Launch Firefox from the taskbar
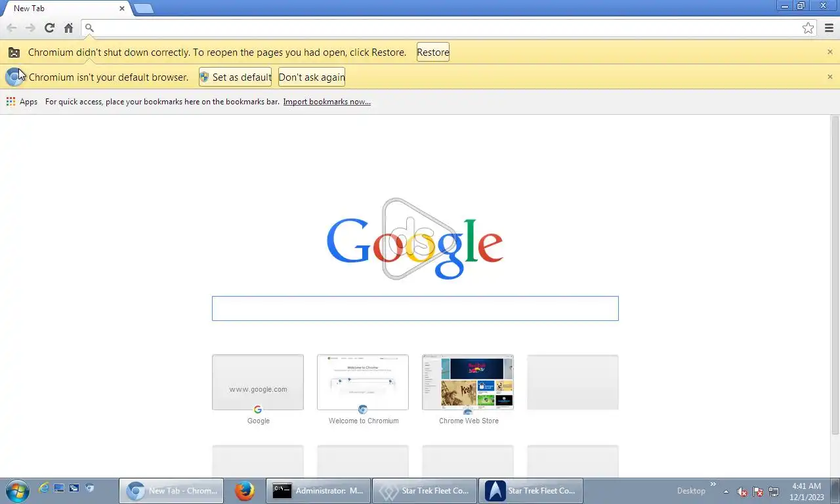 [x=245, y=491]
